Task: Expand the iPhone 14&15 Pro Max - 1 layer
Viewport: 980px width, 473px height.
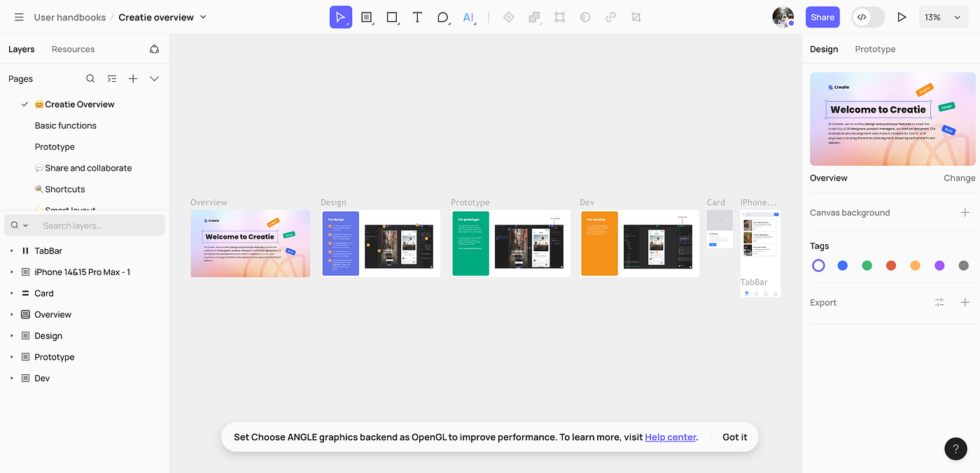Action: pyautogui.click(x=11, y=271)
